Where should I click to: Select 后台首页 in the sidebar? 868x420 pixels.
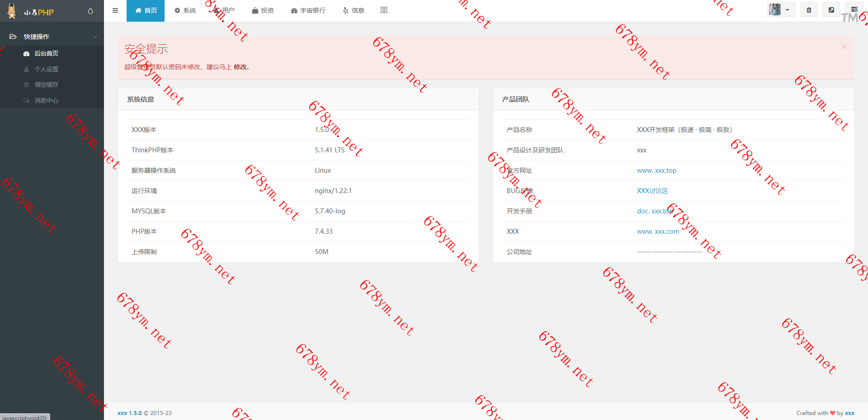point(46,53)
